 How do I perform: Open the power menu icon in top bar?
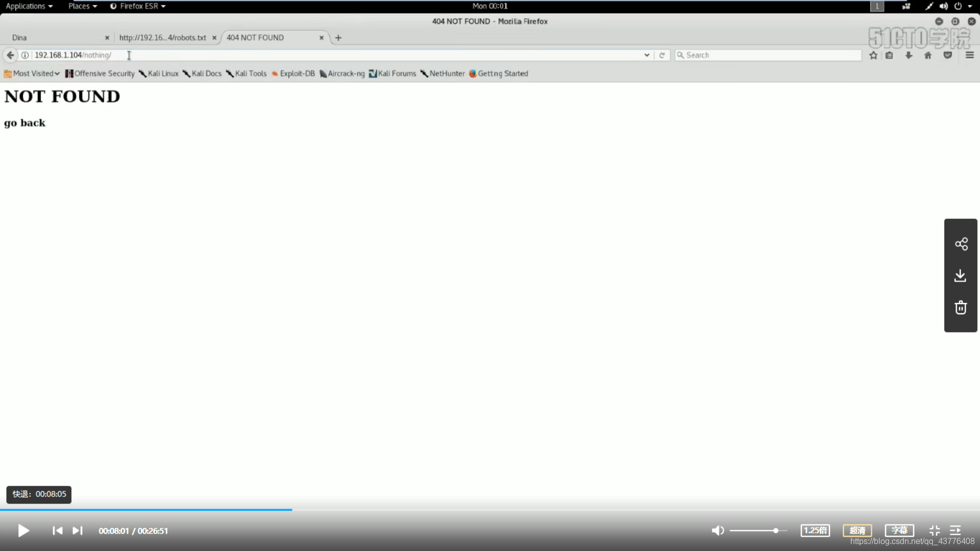[958, 6]
